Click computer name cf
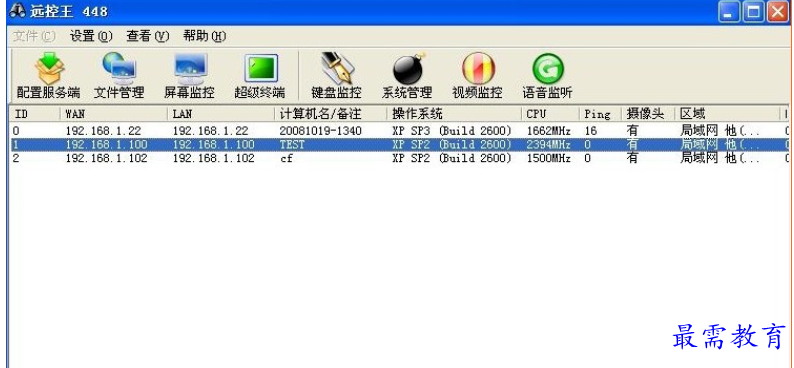The image size is (794, 368). pyautogui.click(x=286, y=158)
